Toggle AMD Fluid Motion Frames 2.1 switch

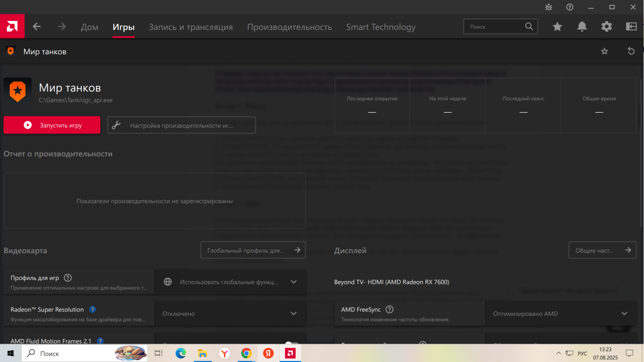[x=292, y=343]
